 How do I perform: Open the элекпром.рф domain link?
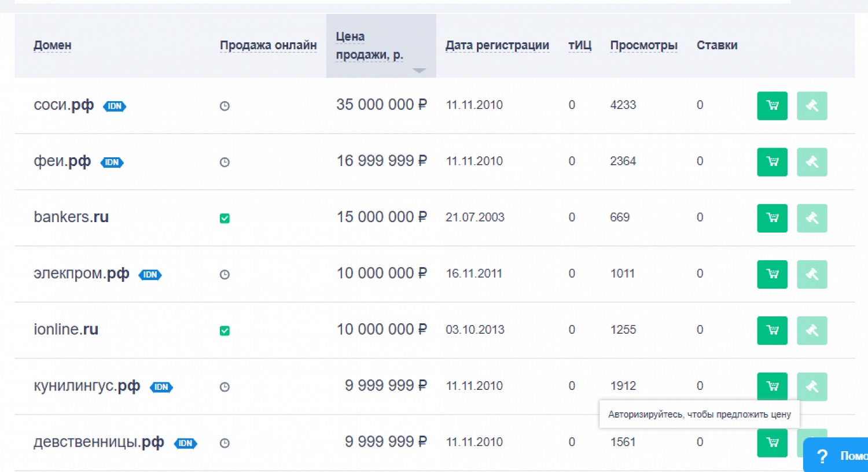(x=82, y=273)
